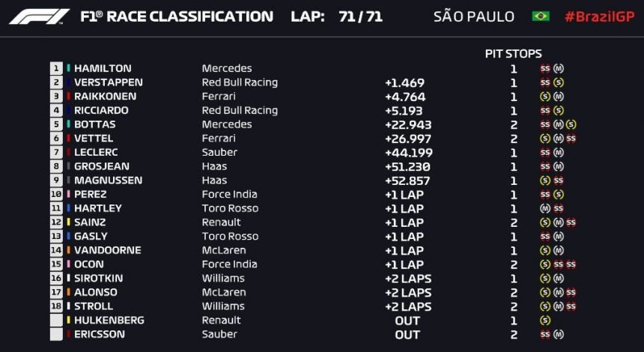This screenshot has height=352, width=644.
Task: Click Hulkenberg's single soft tyre icon
Action: 545,321
